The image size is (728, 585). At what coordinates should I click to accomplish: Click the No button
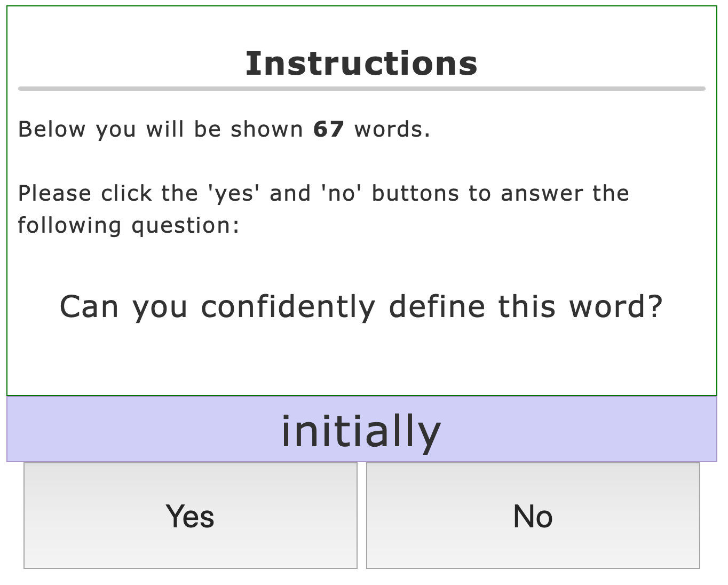click(x=533, y=516)
